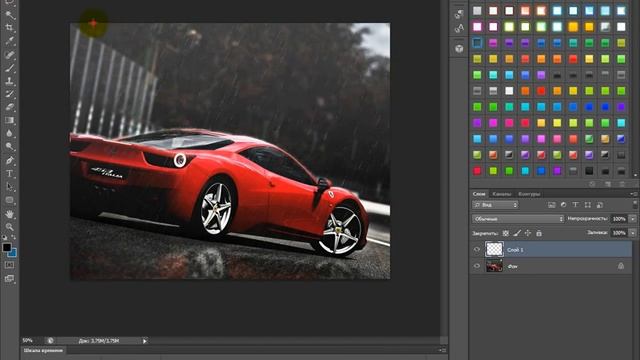Screen dimensions: 640x360
Task: Toggle lock all for layer
Action: point(539,233)
